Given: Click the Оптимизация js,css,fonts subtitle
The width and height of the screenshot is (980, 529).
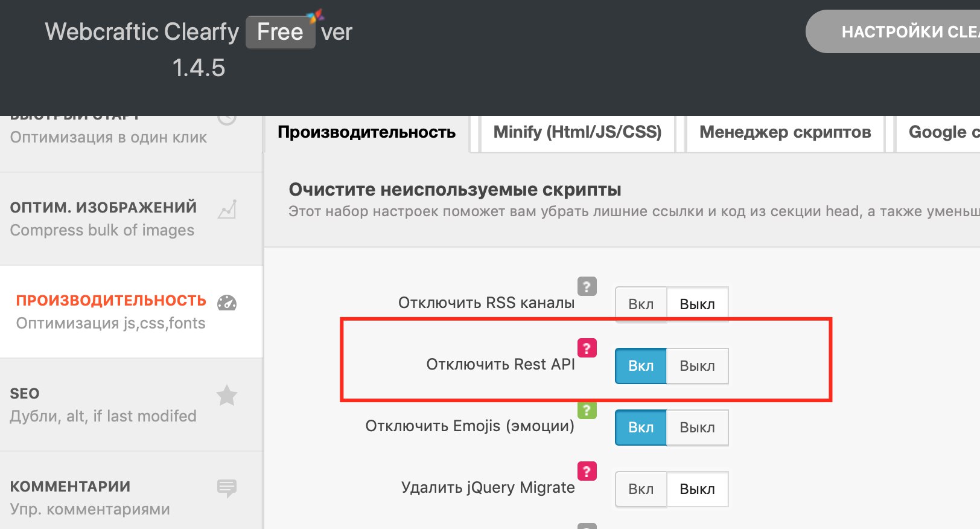Looking at the screenshot, I should click(111, 323).
